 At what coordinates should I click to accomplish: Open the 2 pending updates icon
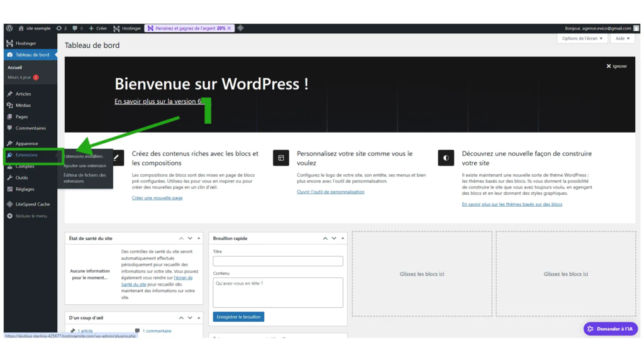61,28
